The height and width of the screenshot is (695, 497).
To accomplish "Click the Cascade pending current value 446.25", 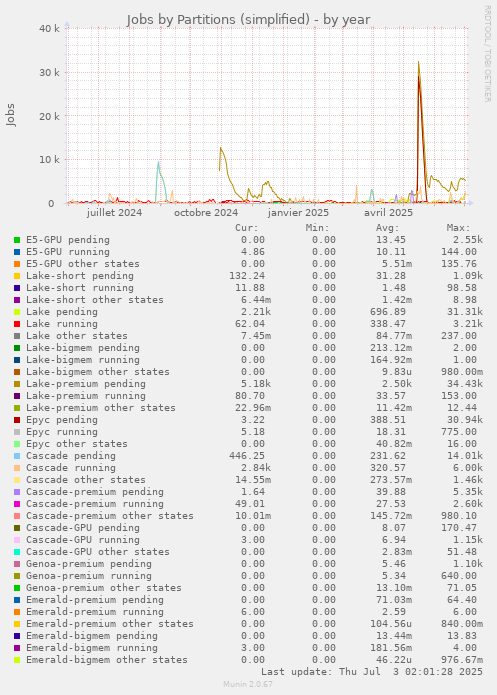I will tap(247, 456).
